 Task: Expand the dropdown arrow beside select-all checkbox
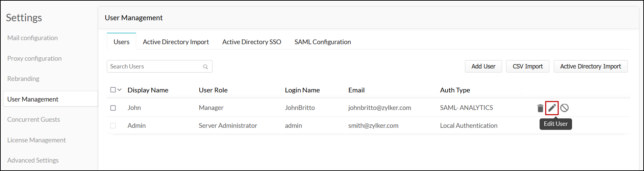(x=120, y=90)
